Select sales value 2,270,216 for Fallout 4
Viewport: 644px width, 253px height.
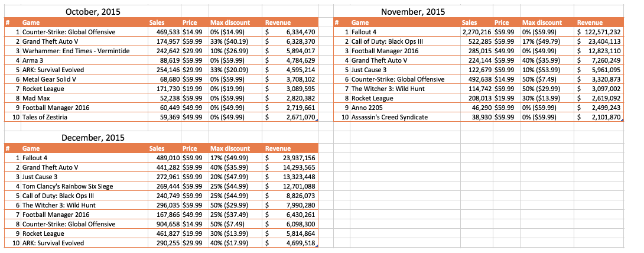(476, 32)
